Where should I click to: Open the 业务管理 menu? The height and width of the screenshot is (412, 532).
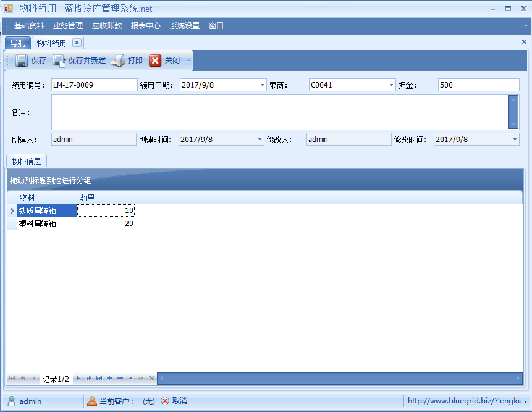pyautogui.click(x=67, y=26)
